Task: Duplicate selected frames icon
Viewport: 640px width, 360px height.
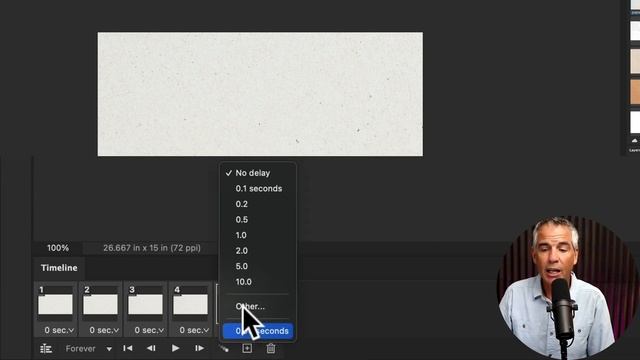Action: [x=247, y=348]
